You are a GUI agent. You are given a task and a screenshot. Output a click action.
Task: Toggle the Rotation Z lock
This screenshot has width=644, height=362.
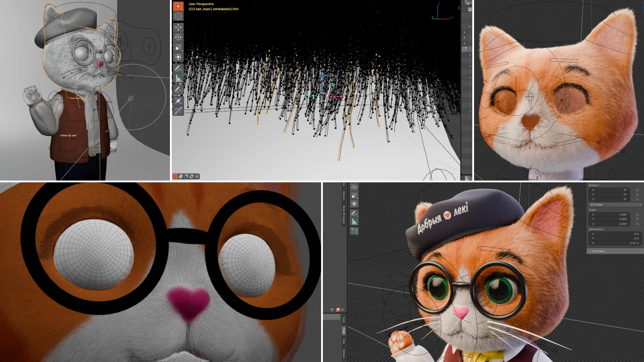click(x=637, y=199)
